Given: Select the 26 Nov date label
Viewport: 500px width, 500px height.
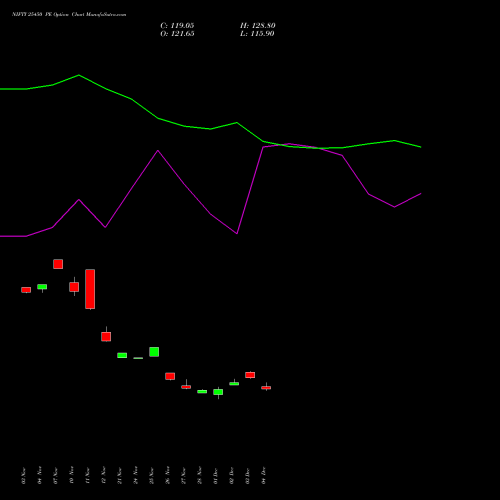Looking at the screenshot, I should tap(168, 475).
